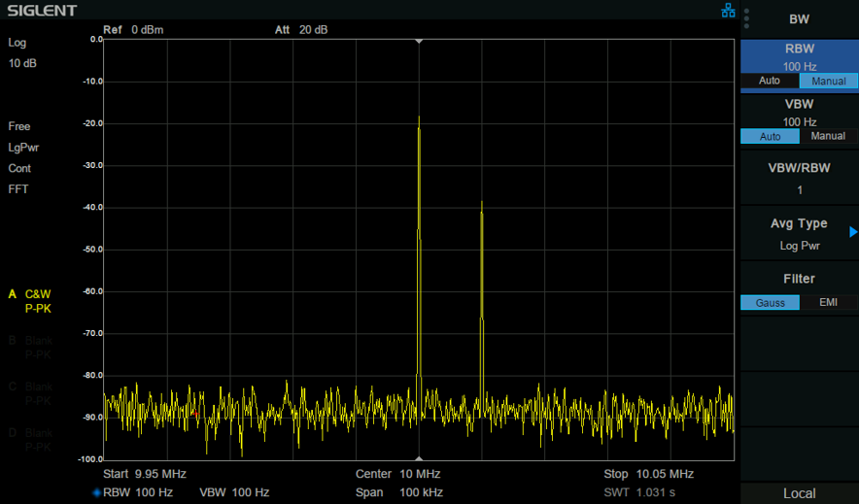Click the bottom RBW 100 Hz readout
The width and height of the screenshot is (859, 504).
click(138, 492)
